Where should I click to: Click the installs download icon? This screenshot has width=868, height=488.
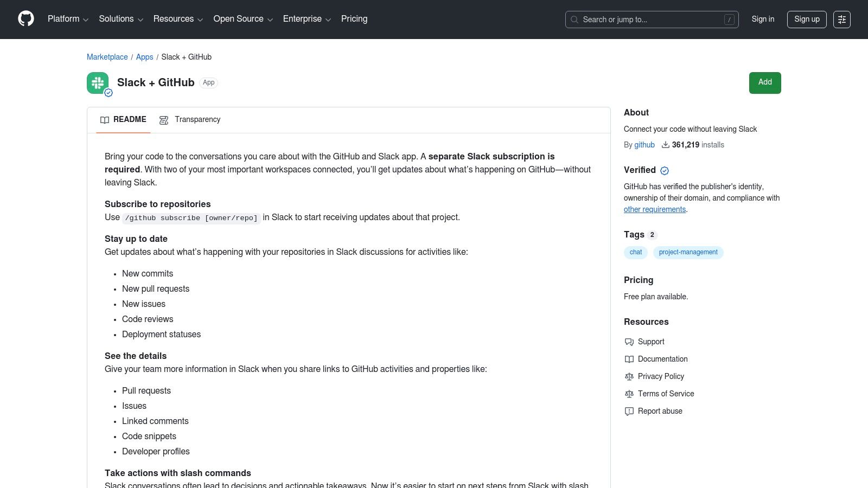(x=665, y=145)
